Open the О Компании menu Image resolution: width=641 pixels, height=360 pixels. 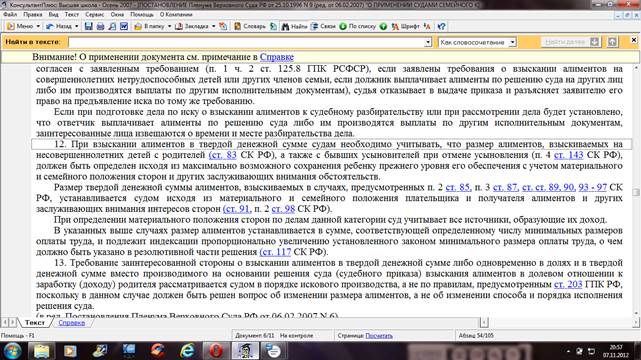(176, 14)
